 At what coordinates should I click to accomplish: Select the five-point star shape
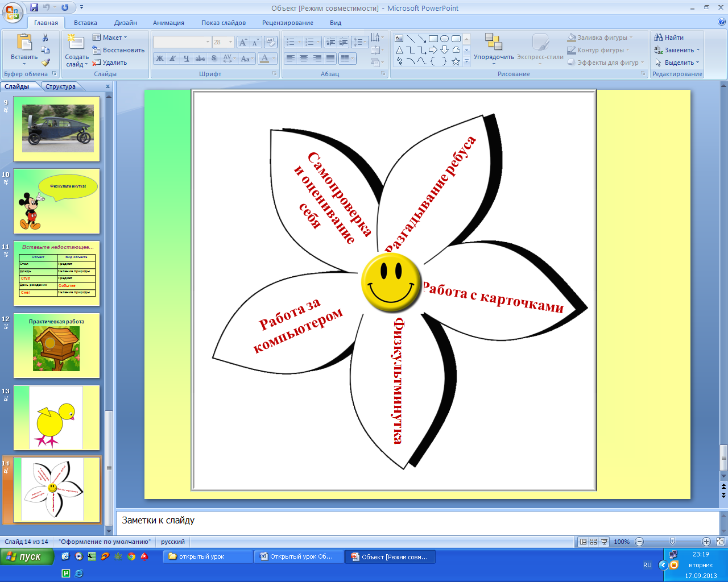click(456, 61)
